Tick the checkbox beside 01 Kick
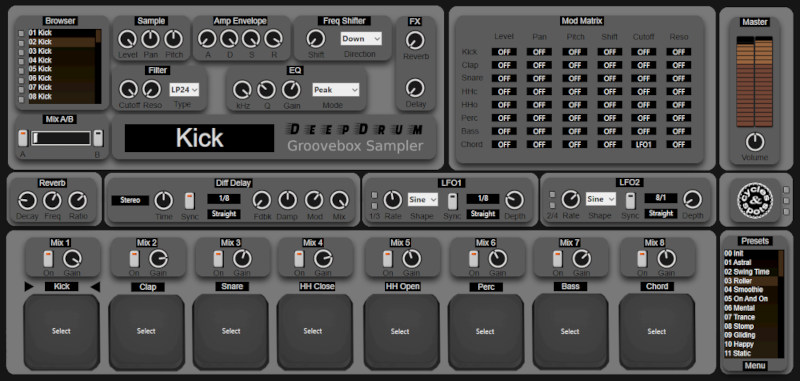Screen dimensions: 800x381 21,33
